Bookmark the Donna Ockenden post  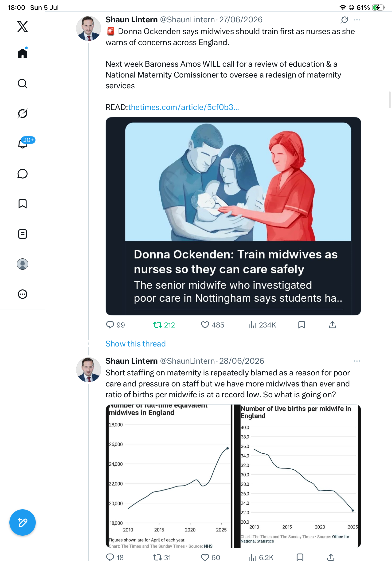tap(302, 325)
